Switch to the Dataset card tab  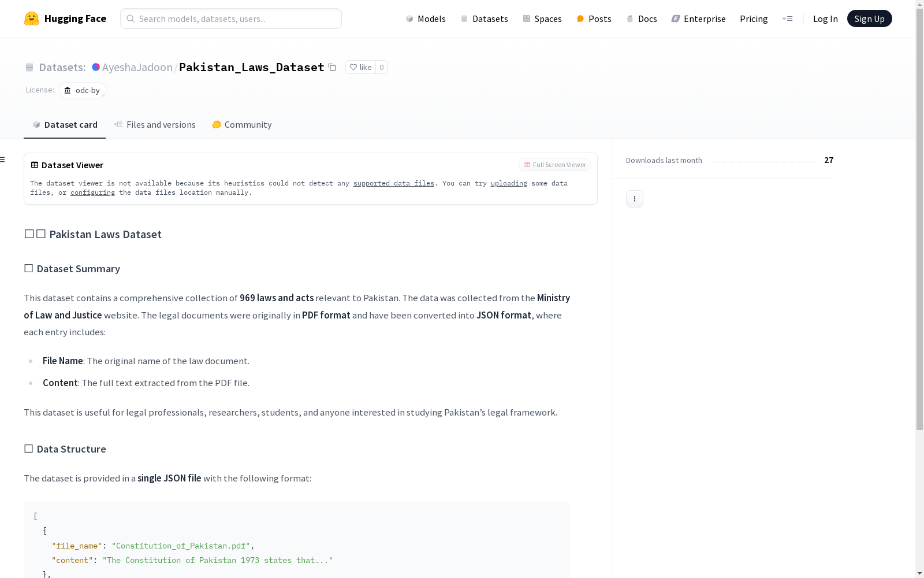click(65, 125)
